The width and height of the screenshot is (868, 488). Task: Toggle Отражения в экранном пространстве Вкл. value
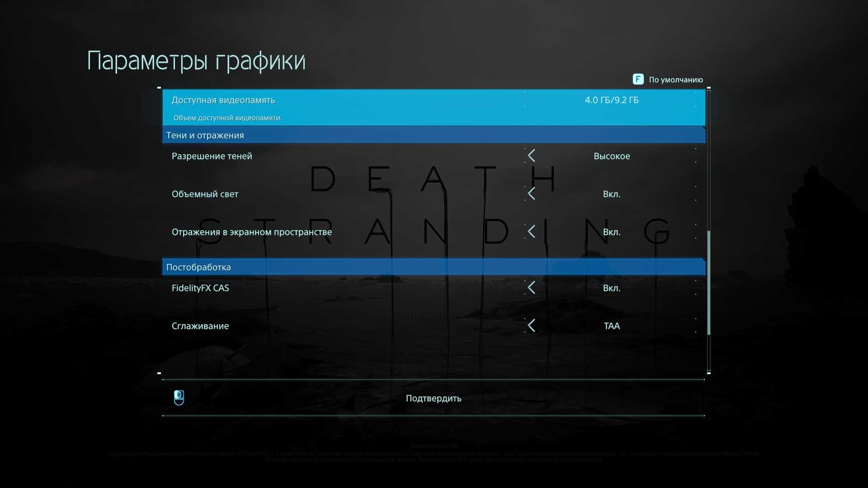coord(612,232)
